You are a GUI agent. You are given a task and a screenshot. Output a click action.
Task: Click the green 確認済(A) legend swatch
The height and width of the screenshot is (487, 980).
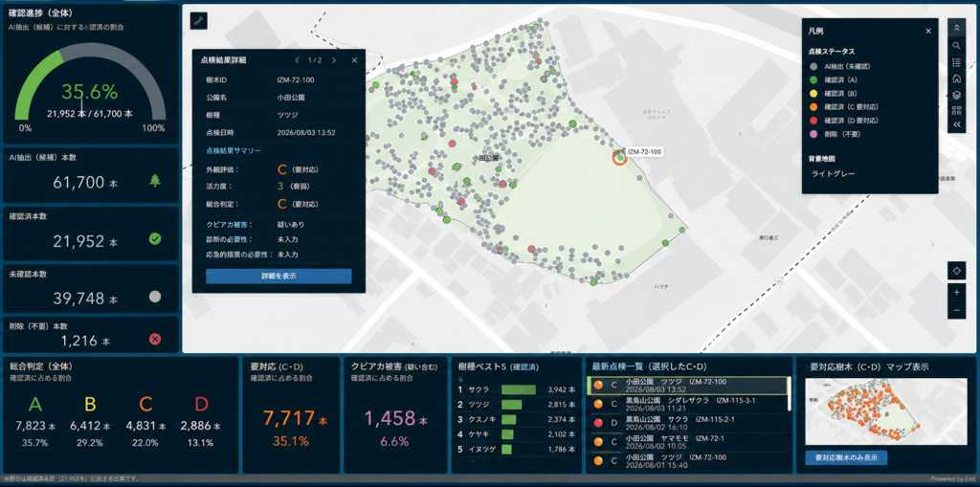813,79
